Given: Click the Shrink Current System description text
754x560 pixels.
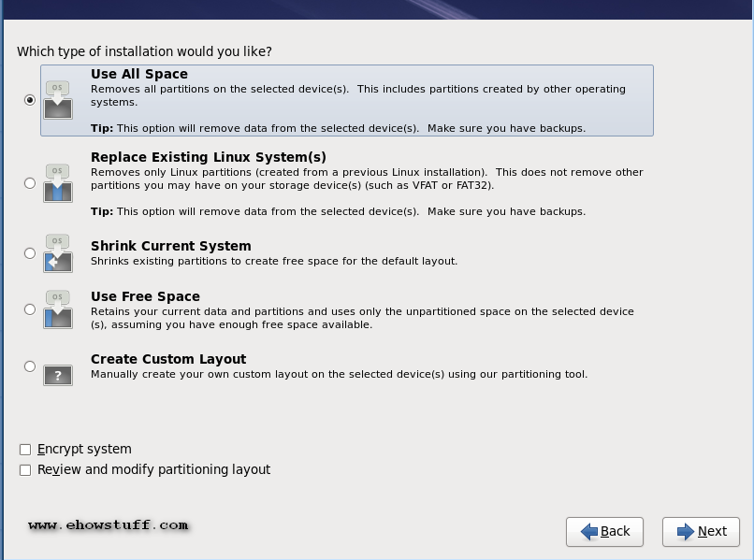Looking at the screenshot, I should pos(274,261).
